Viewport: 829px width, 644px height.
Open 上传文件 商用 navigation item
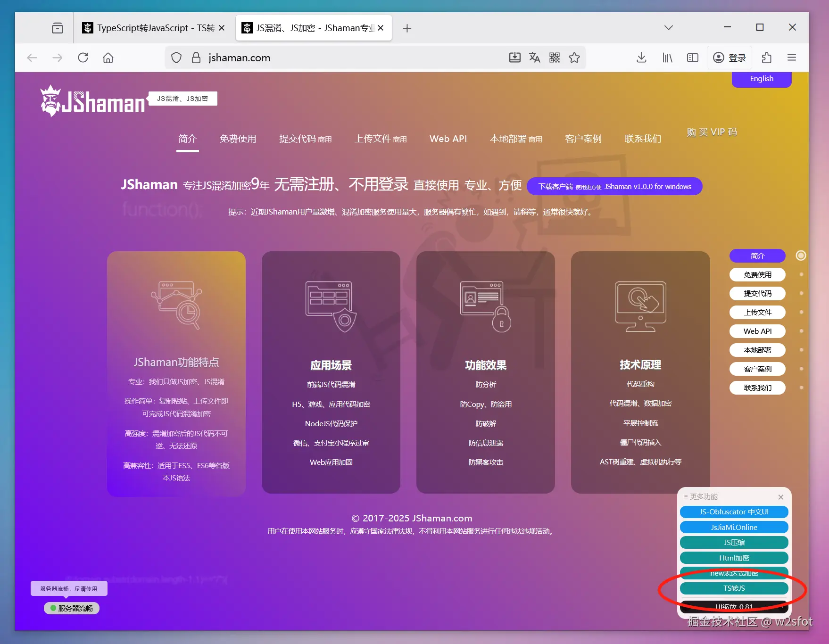point(381,139)
